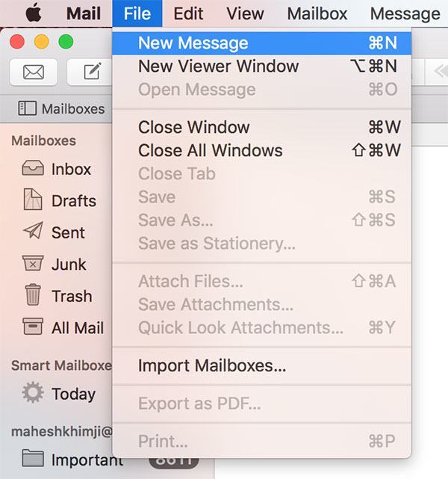Image resolution: width=448 pixels, height=479 pixels.
Task: Select the All Mail archive box icon
Action: [33, 327]
